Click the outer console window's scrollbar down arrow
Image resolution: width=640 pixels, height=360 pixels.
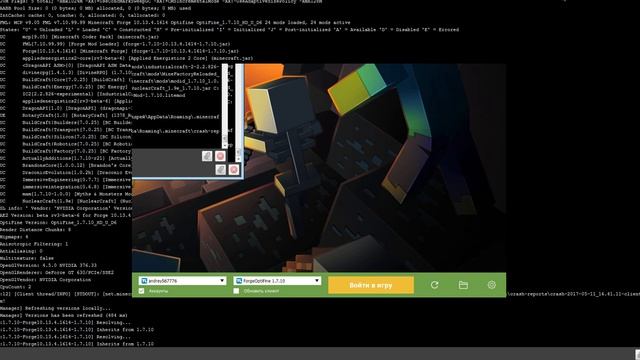tap(239, 158)
